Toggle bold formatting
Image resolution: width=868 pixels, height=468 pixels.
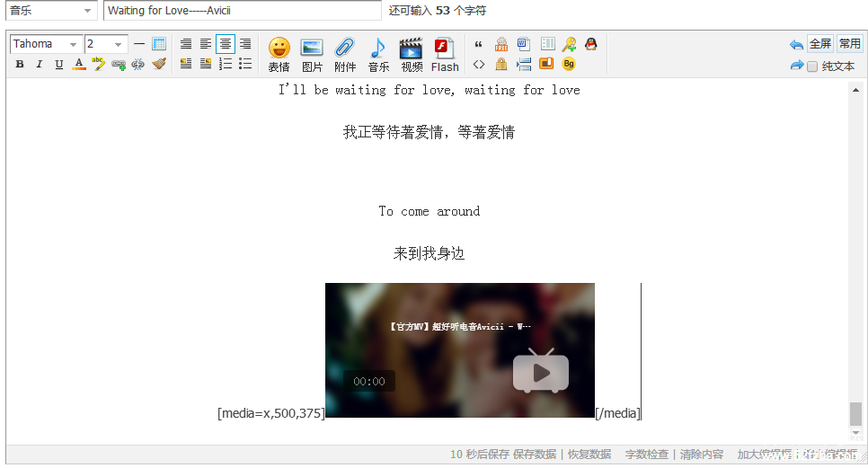20,64
